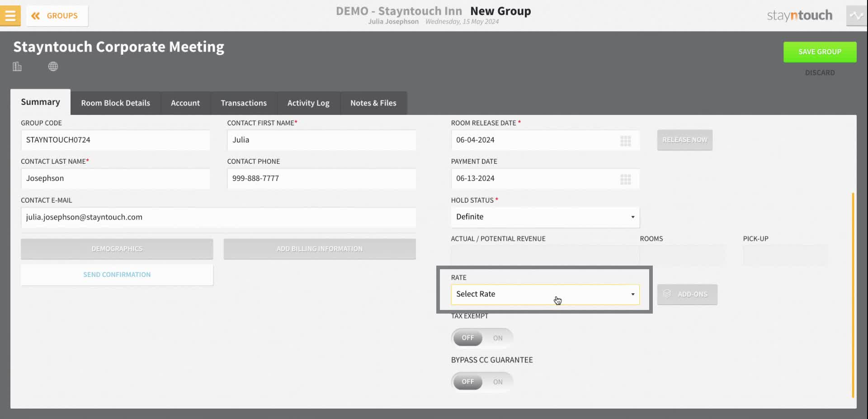Image resolution: width=868 pixels, height=419 pixels.
Task: Open the hamburger main menu
Action: 10,15
